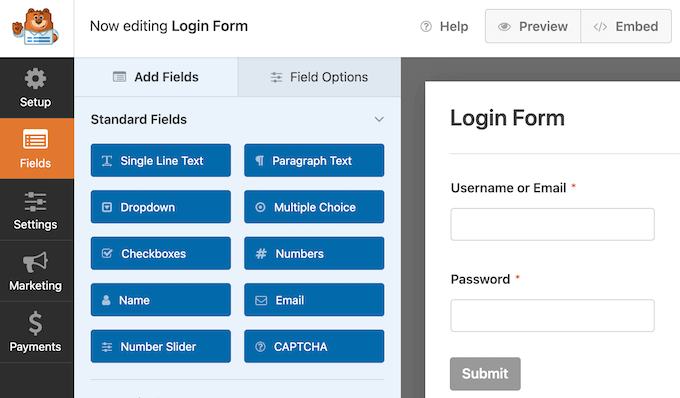Screen dimensions: 680x398
Task: Open the Payments panel in sidebar
Action: (x=36, y=332)
